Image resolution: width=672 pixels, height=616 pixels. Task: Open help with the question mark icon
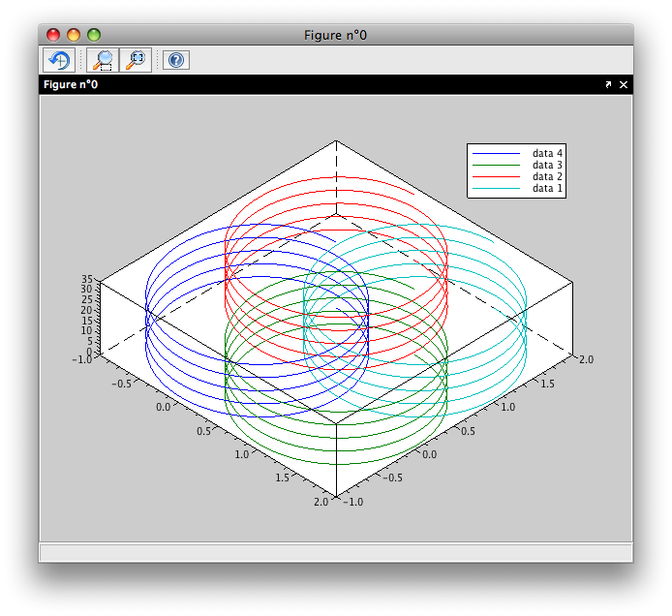point(175,60)
